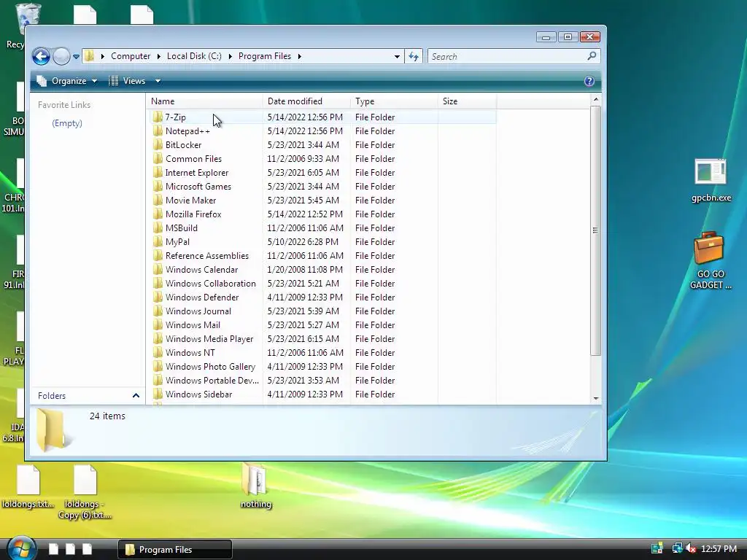The image size is (747, 560).
Task: Select the Windows Media Player folder name
Action: point(209,338)
